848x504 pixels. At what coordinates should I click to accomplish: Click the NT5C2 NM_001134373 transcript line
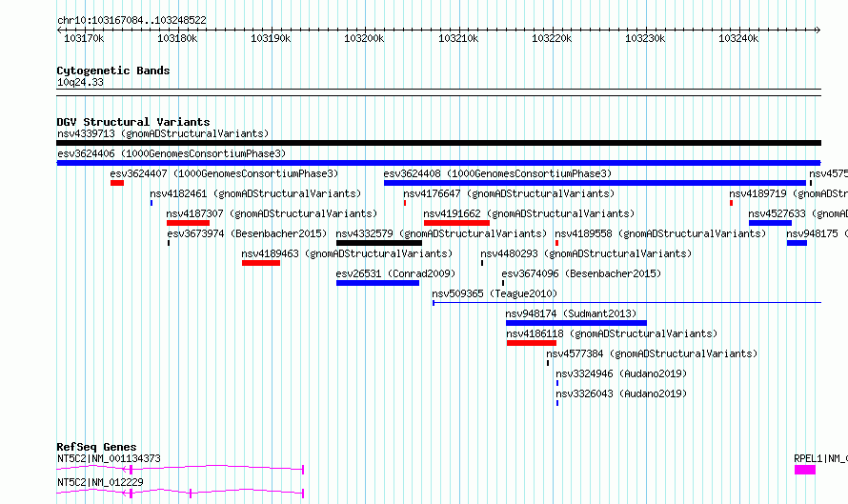(180, 469)
